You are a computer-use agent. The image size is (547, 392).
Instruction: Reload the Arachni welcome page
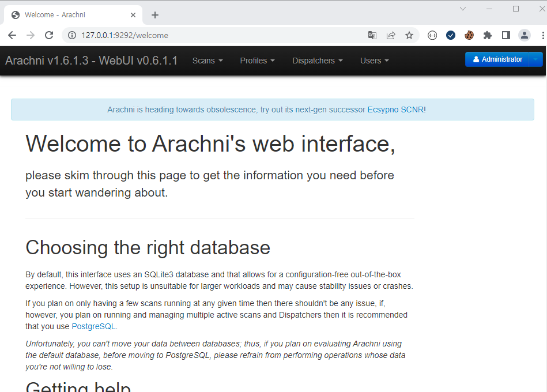coord(49,35)
